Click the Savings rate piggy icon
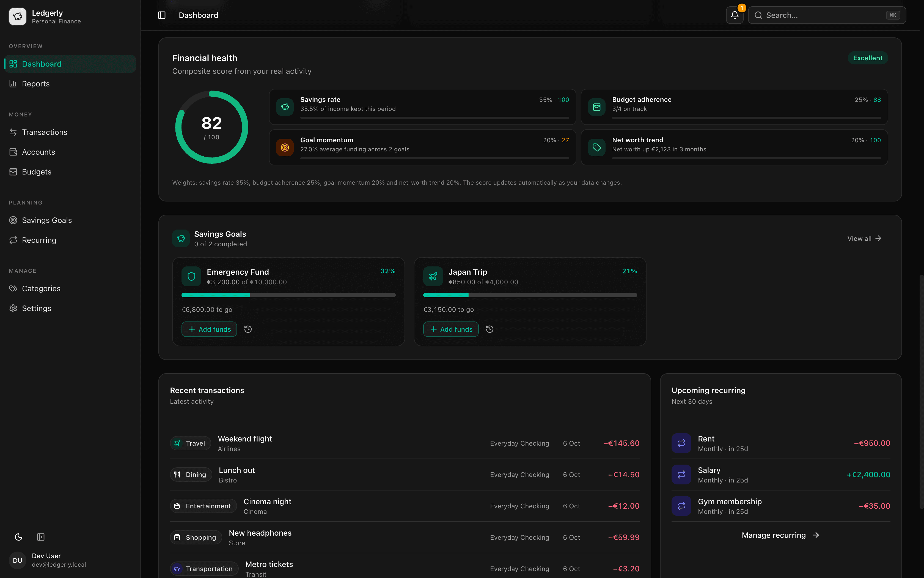 285,107
